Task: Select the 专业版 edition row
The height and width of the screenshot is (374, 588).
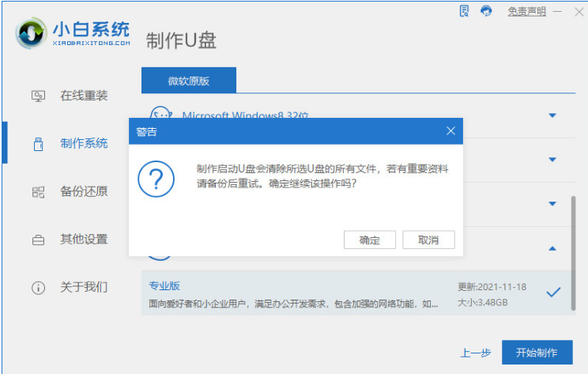Action: tap(358, 293)
